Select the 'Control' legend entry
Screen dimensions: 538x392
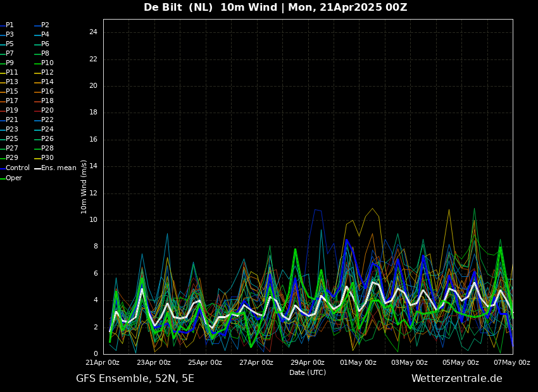pyautogui.click(x=17, y=168)
